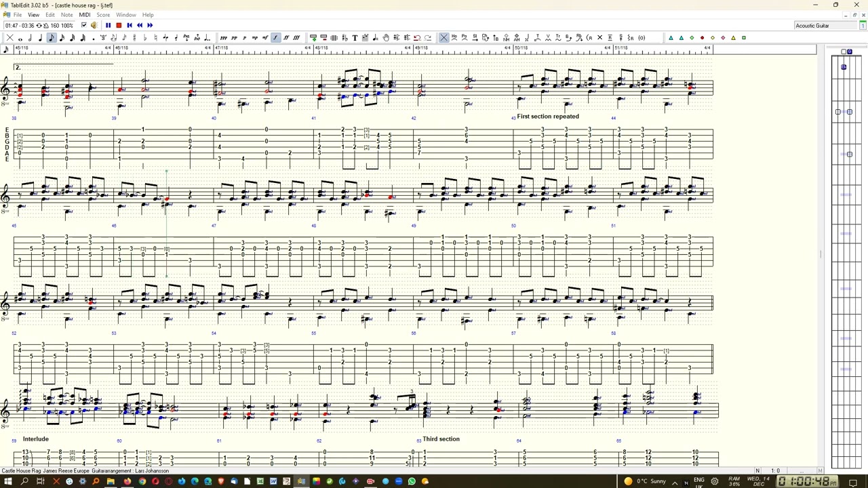Open WhatsApp from the taskbar
This screenshot has height=488, width=868.
[412, 482]
